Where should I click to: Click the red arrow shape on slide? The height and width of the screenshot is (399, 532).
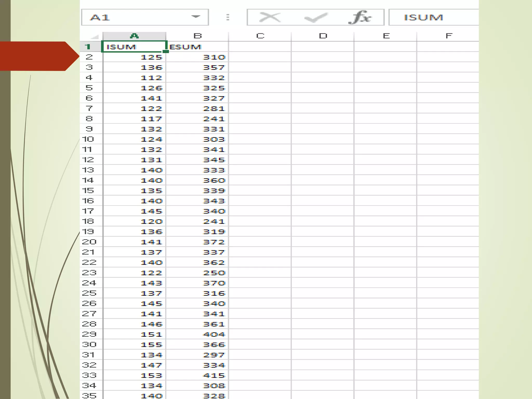click(x=39, y=56)
